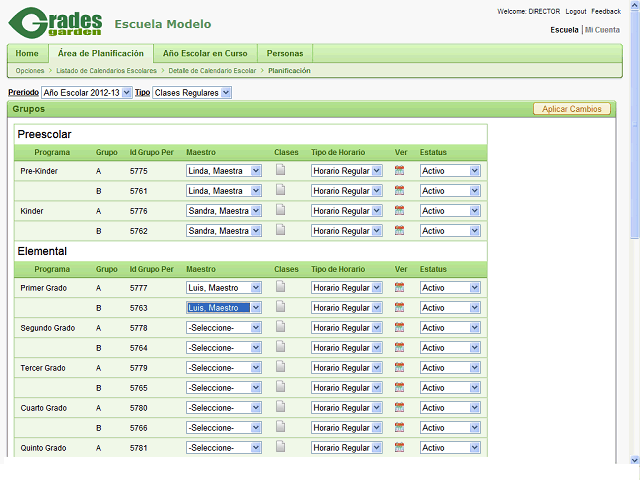Screen dimensions: 640x480
Task: Open the Detalle de Calendario Escolar breadcrumb
Action: pyautogui.click(x=212, y=71)
